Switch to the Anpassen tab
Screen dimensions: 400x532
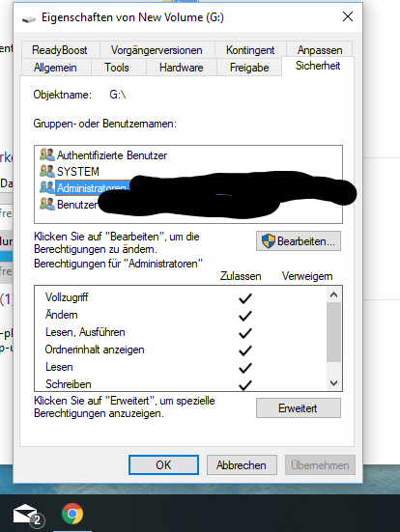[320, 50]
